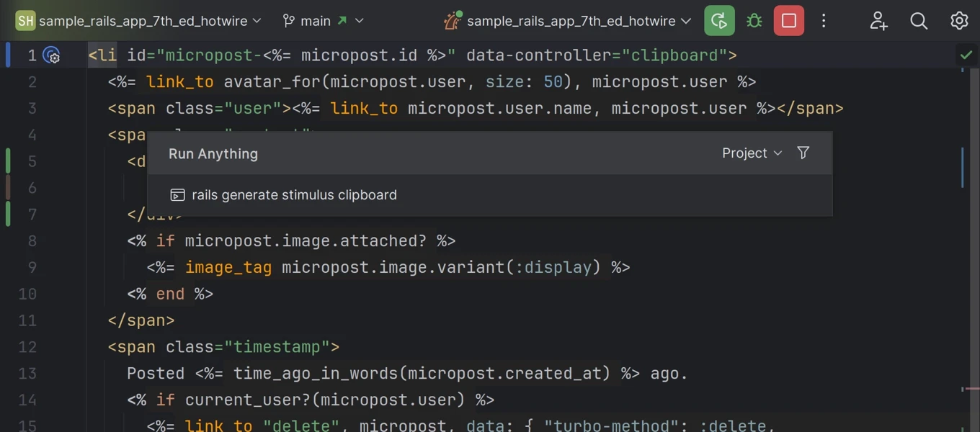Click the Rails run configuration icon
This screenshot has height=432, width=980.
click(x=453, y=21)
